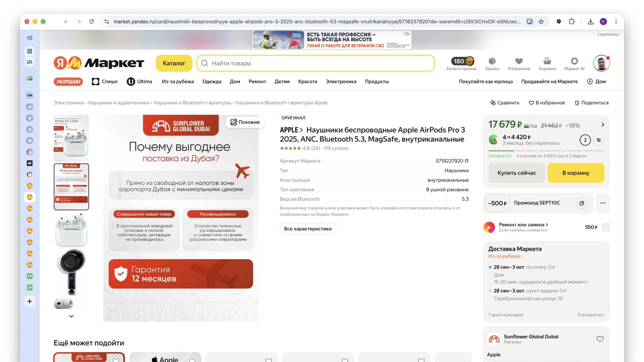The height and width of the screenshot is (362, 644).
Task: Focus the Найти товары search field
Action: coord(315,63)
